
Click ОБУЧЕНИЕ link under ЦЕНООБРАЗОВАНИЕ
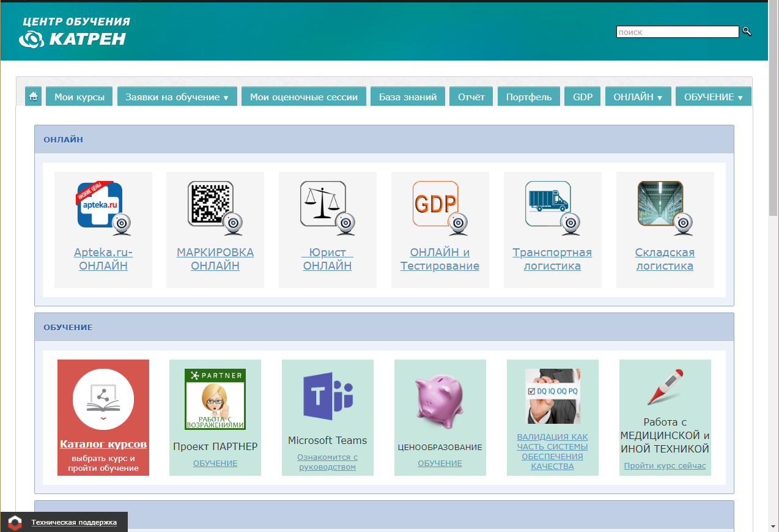(x=440, y=464)
